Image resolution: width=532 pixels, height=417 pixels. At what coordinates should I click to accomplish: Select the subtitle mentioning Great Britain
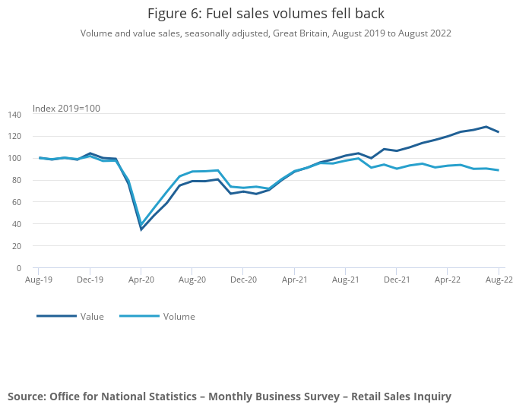pyautogui.click(x=266, y=33)
